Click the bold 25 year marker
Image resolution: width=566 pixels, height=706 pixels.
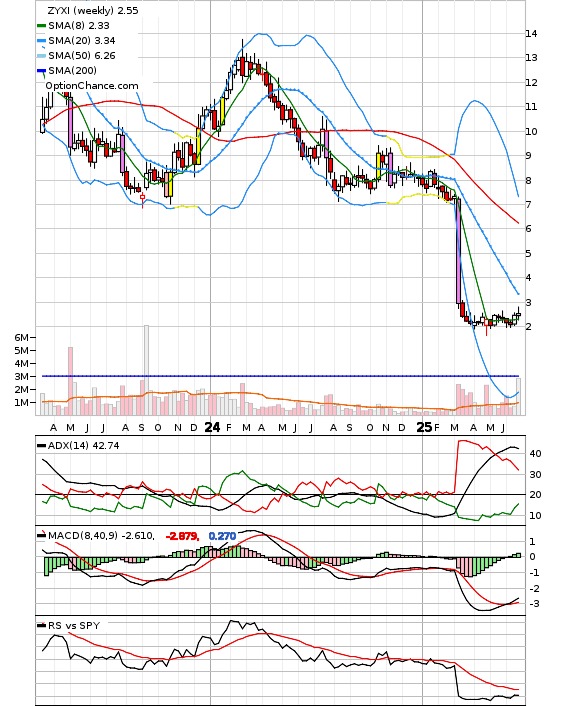point(424,427)
